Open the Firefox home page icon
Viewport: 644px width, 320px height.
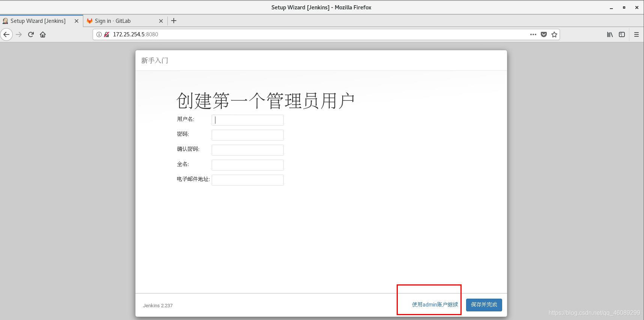pos(43,34)
